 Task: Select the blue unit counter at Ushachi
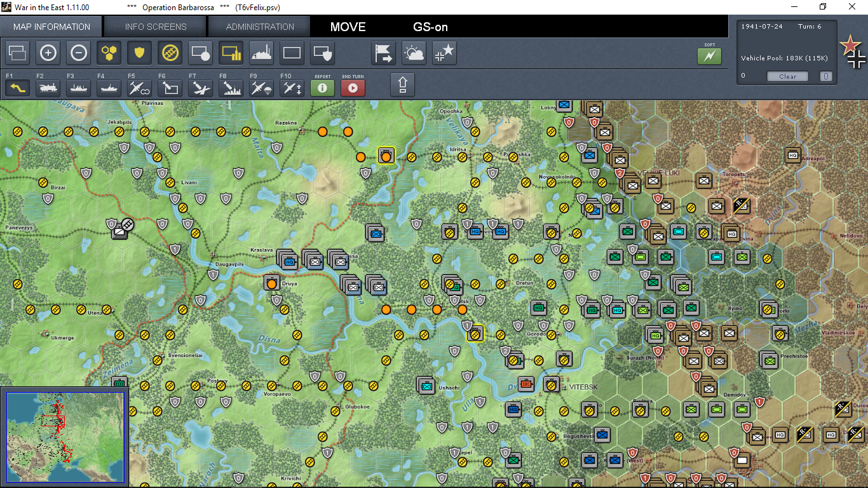tap(426, 384)
